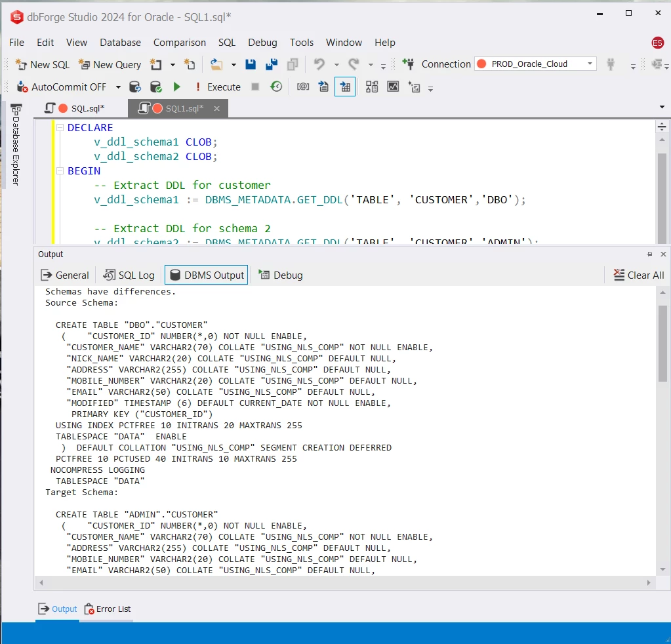Screen dimensions: 671x644
Task: Open the Comparison menu
Action: pyautogui.click(x=180, y=43)
